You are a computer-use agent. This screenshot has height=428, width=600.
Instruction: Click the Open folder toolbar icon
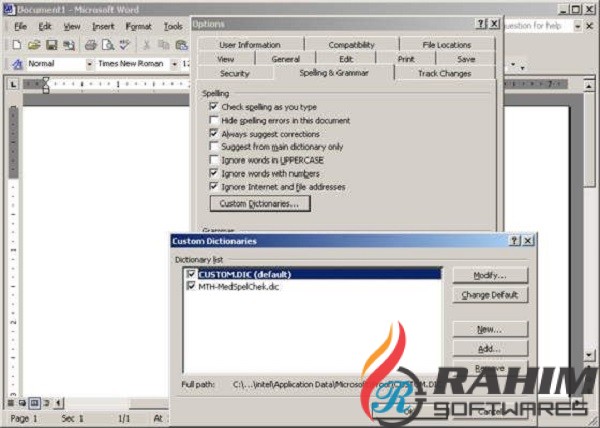coord(34,45)
